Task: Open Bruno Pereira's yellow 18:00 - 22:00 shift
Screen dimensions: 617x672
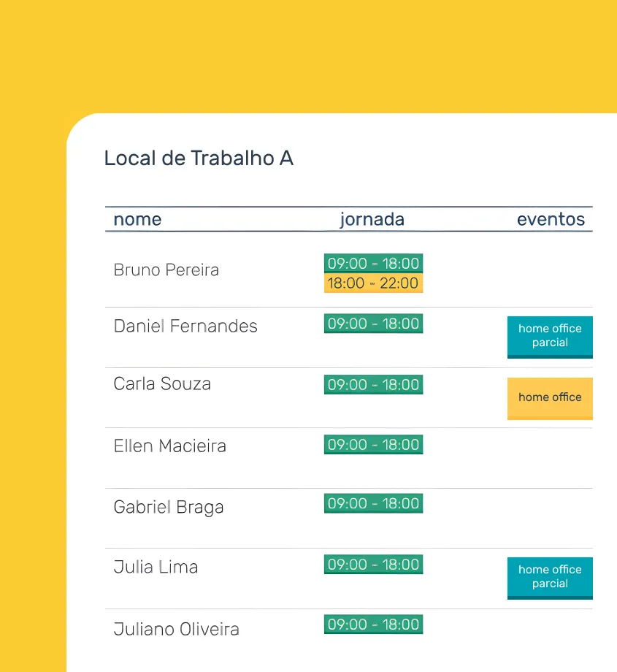Action: 373,283
